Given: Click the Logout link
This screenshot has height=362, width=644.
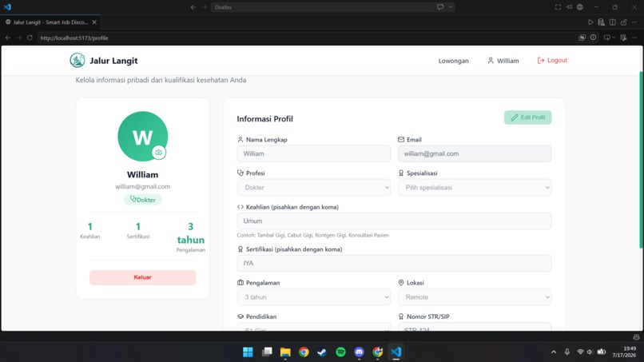Looking at the screenshot, I should (552, 61).
